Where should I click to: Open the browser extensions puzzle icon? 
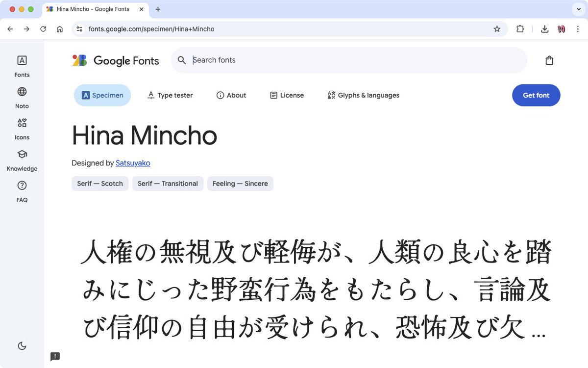pyautogui.click(x=520, y=29)
